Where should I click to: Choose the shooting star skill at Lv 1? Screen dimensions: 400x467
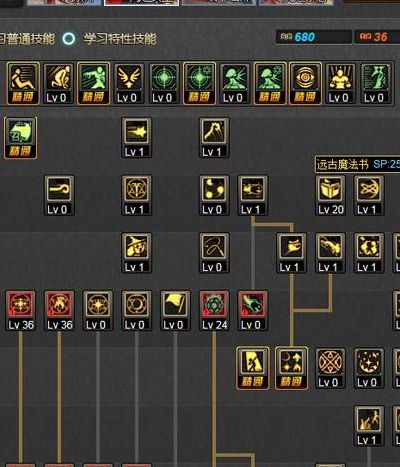pos(136,138)
